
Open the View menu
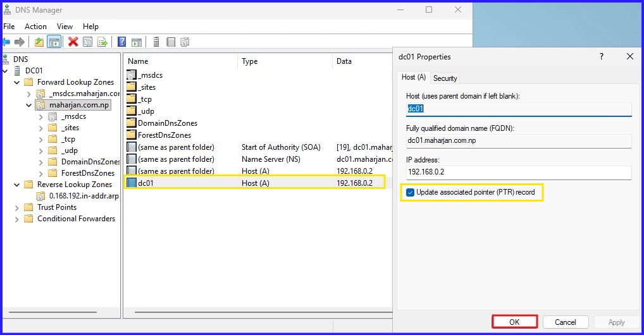point(65,27)
